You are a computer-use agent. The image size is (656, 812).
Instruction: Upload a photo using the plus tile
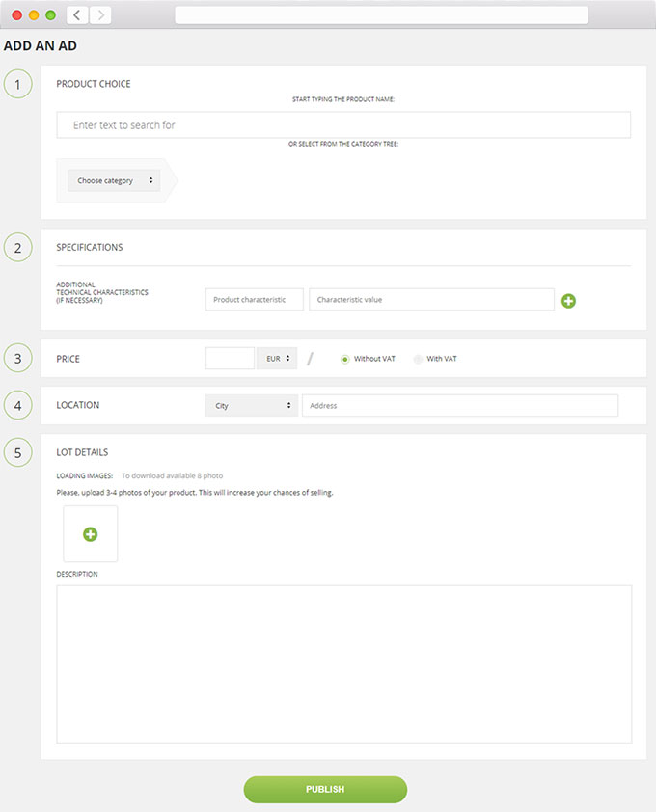90,533
